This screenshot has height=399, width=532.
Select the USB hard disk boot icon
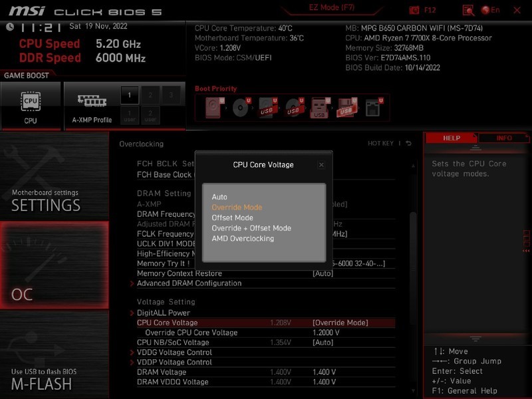click(x=268, y=108)
